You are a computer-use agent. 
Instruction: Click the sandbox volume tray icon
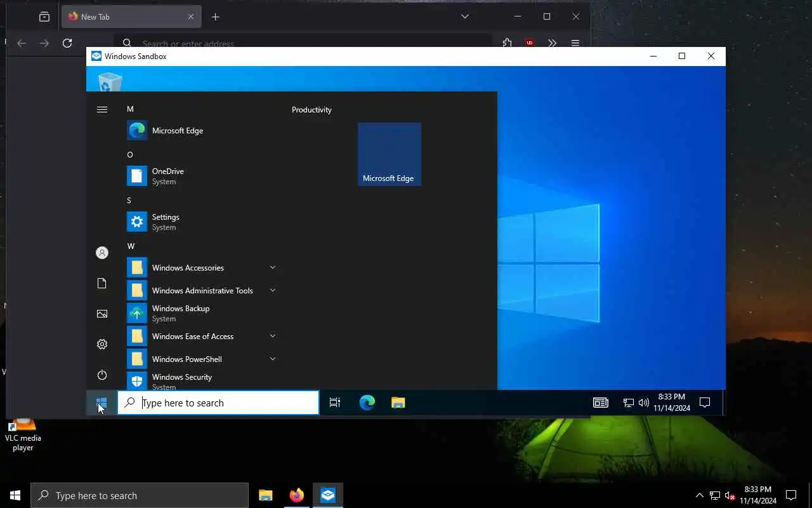point(643,403)
